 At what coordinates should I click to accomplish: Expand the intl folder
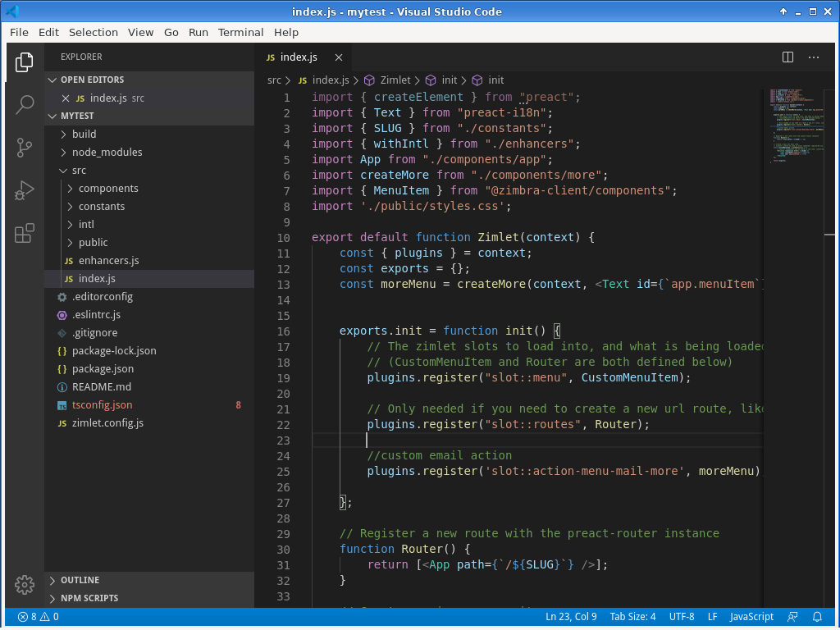pyautogui.click(x=70, y=225)
